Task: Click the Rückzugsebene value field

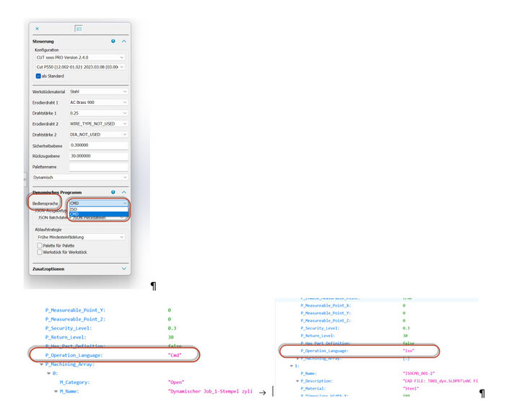Action: pyautogui.click(x=98, y=156)
